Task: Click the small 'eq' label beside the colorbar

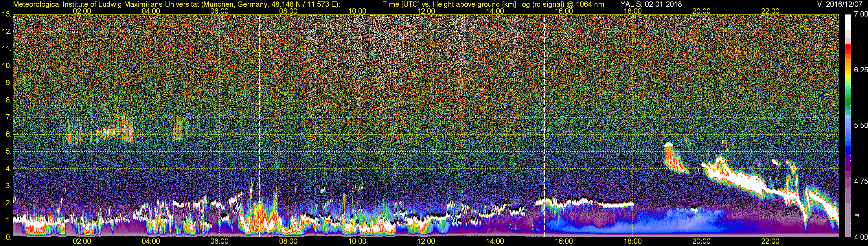Action: [x=857, y=215]
